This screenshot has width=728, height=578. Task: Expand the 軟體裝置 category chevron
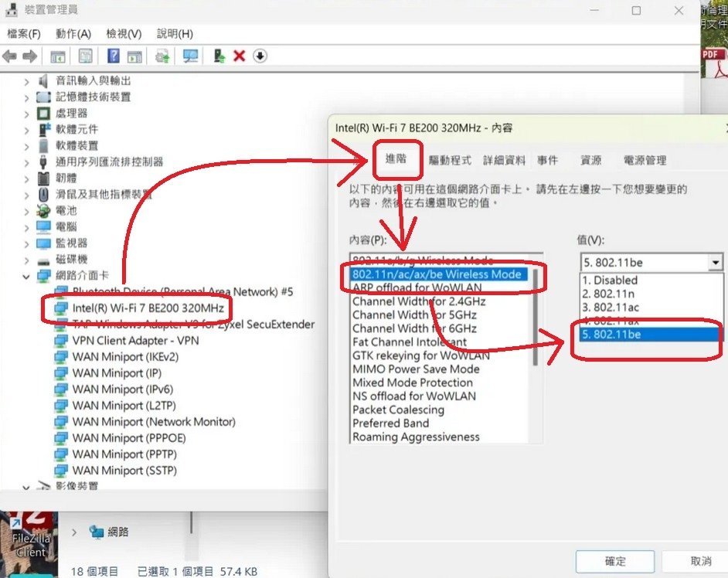pos(26,147)
